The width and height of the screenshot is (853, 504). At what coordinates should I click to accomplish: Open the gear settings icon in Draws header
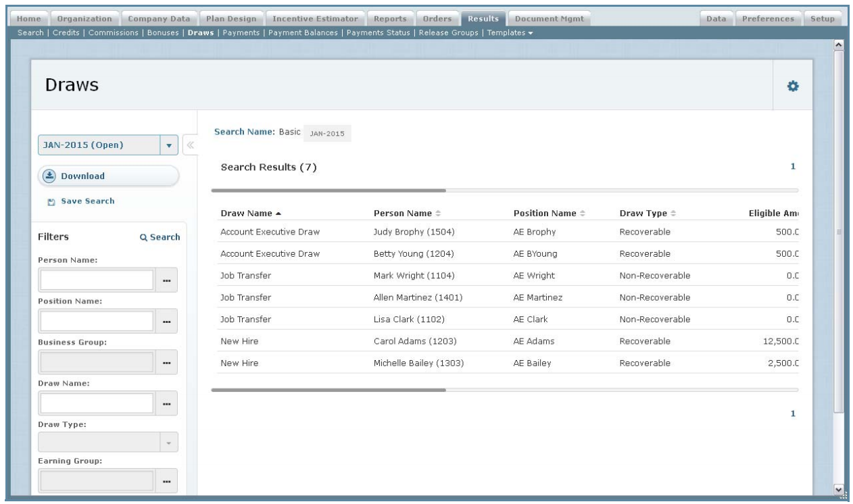click(793, 86)
